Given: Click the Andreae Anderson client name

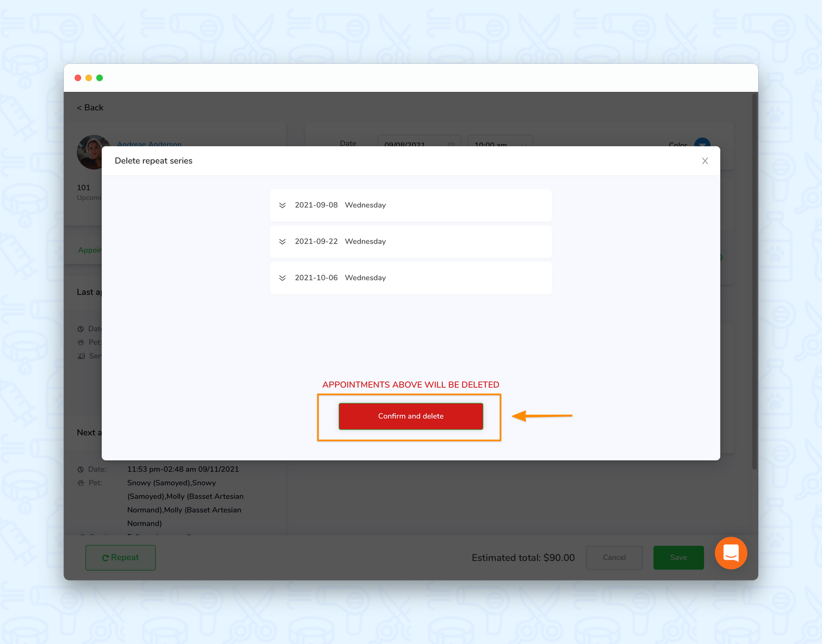Looking at the screenshot, I should click(x=150, y=144).
